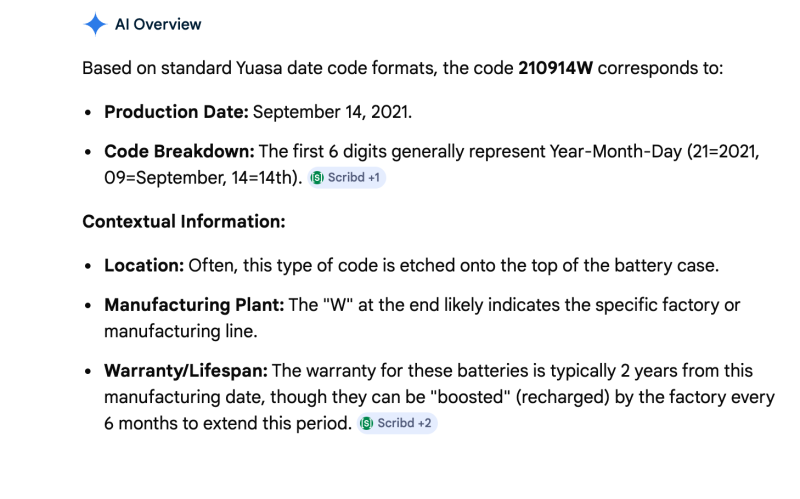Click the Warranty/Lifespan label
This screenshot has height=499, width=800.
(186, 371)
